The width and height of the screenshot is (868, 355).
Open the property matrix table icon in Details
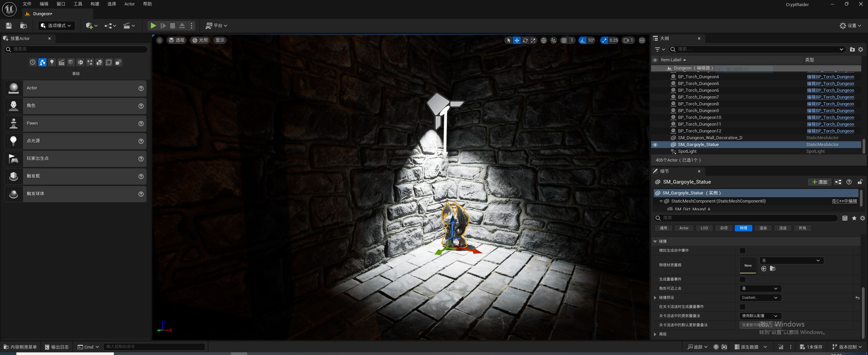click(845, 218)
